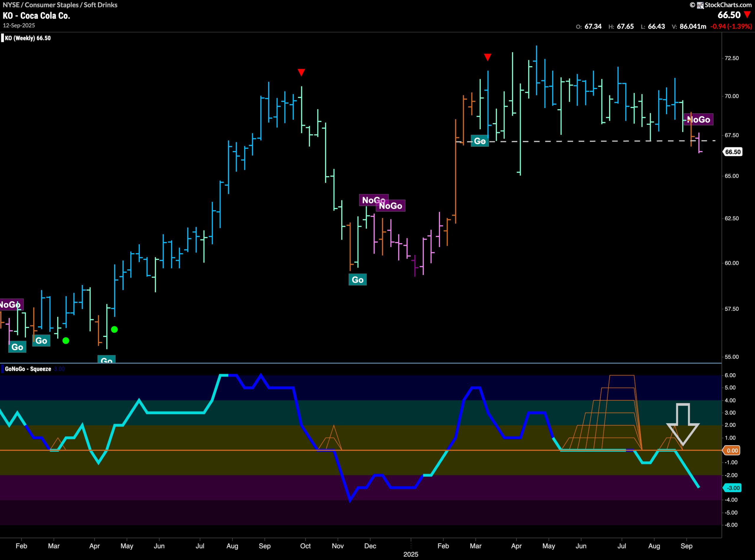Click the white 66.50 price tag on the price axis
755x560 pixels.
pos(733,152)
